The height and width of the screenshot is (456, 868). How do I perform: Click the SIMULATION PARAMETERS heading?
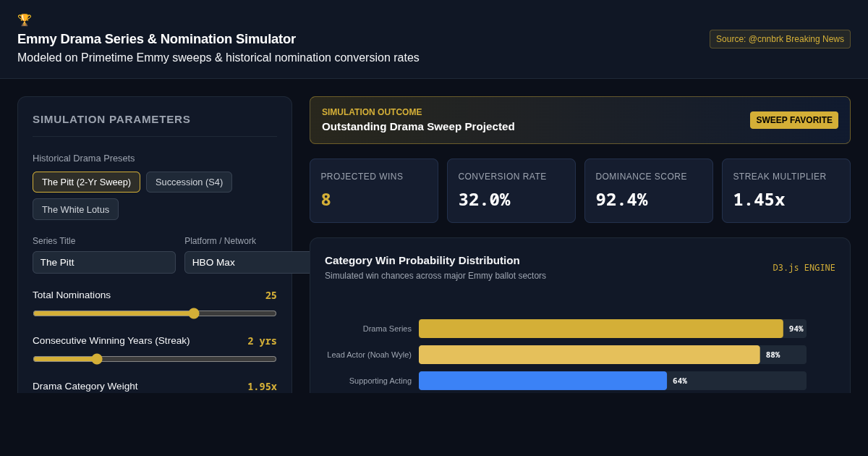(111, 119)
